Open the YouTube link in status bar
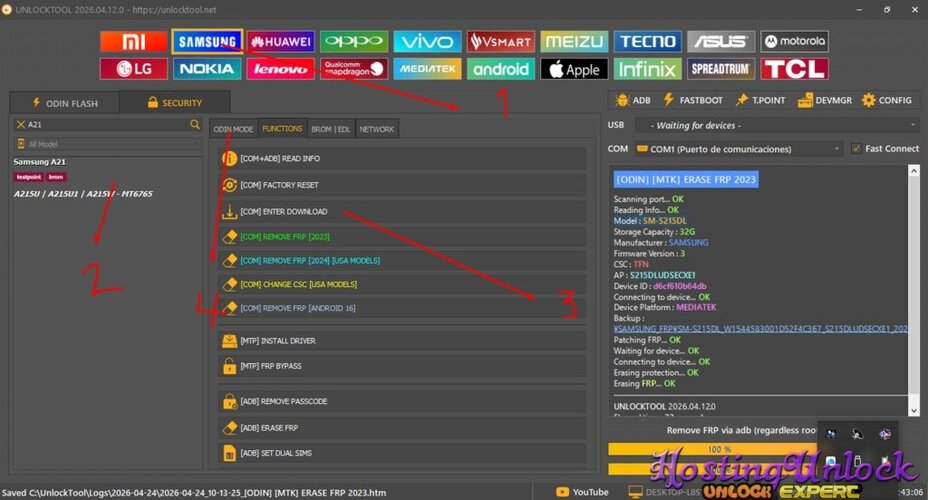The width and height of the screenshot is (928, 500). (582, 492)
